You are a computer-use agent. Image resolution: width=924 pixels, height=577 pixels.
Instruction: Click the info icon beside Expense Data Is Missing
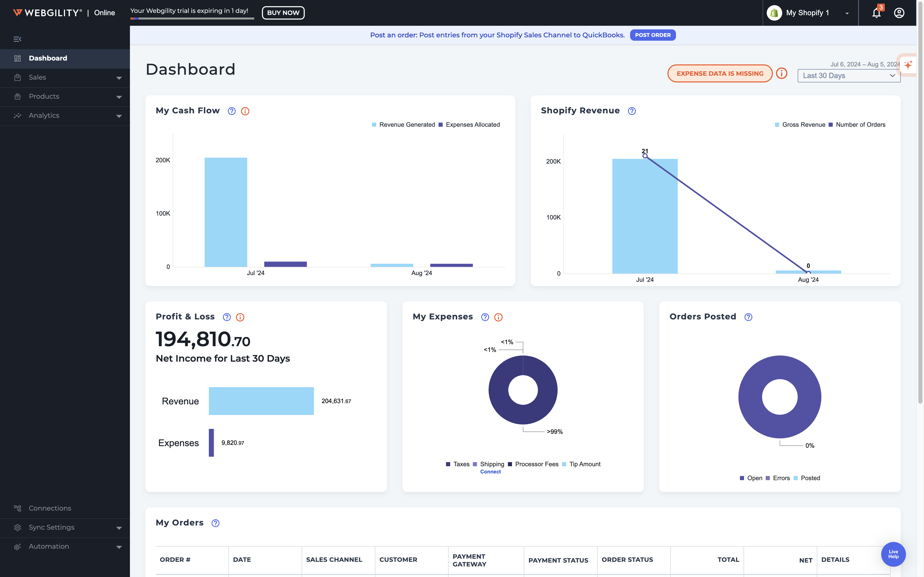coord(782,73)
